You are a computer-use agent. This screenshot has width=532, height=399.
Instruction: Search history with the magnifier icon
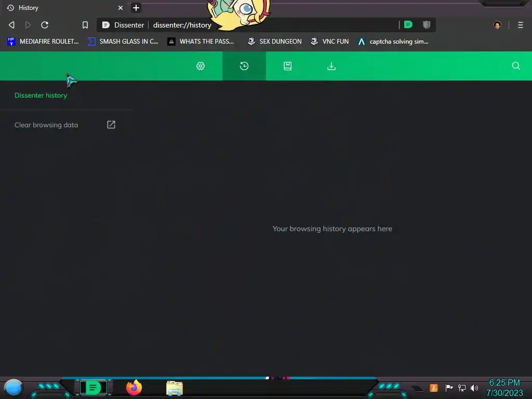coord(516,66)
